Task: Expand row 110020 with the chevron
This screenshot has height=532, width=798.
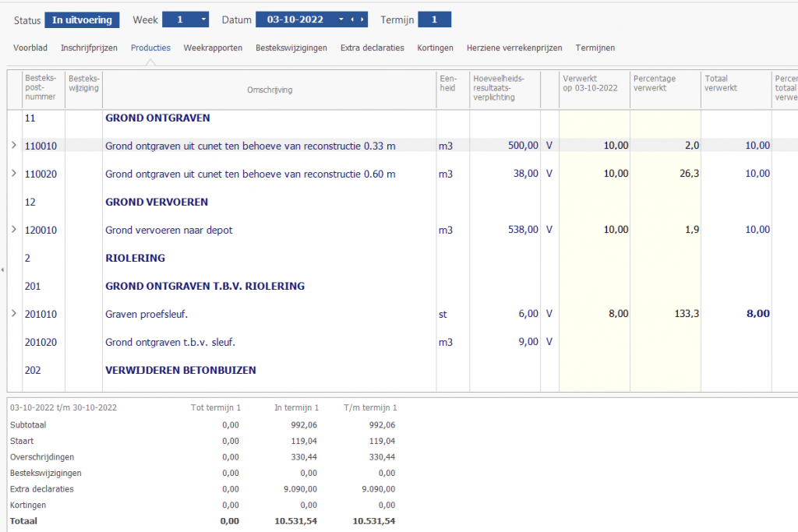Action: click(x=13, y=174)
